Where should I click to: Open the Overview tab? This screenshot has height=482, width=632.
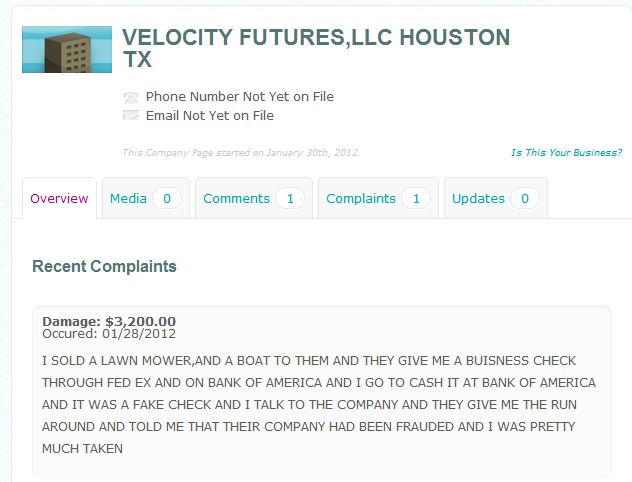pyautogui.click(x=59, y=198)
